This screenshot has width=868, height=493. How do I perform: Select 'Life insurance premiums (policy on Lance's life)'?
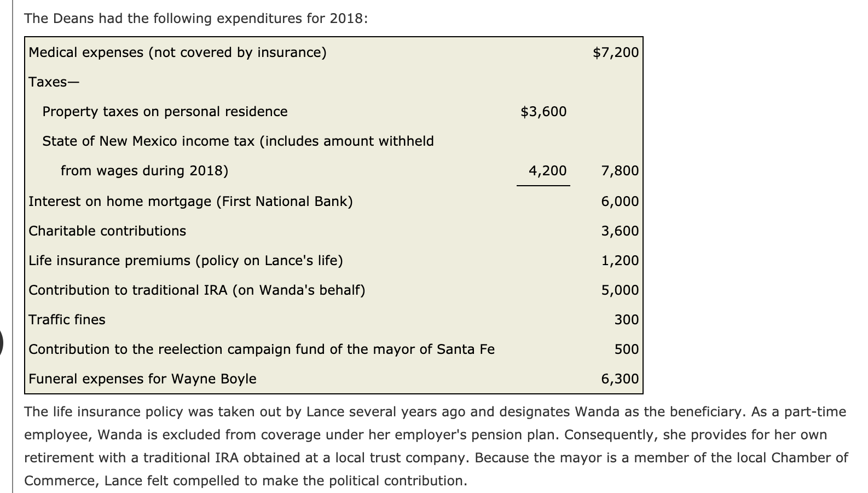tap(186, 261)
